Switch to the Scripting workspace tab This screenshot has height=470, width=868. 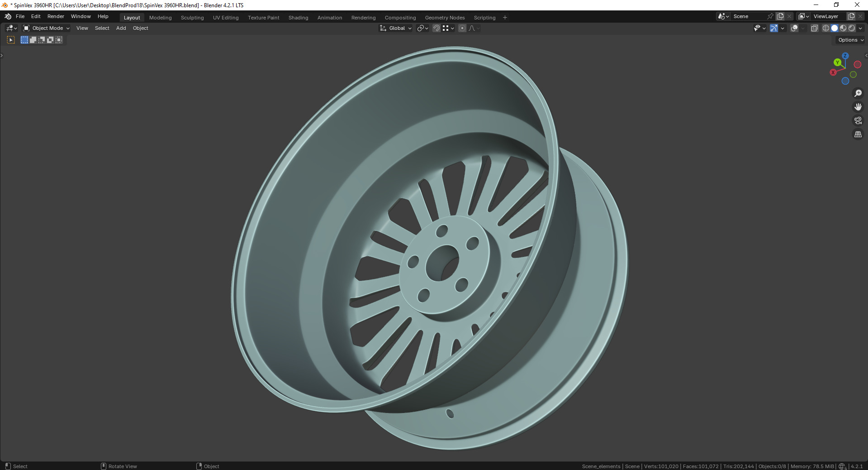click(485, 18)
